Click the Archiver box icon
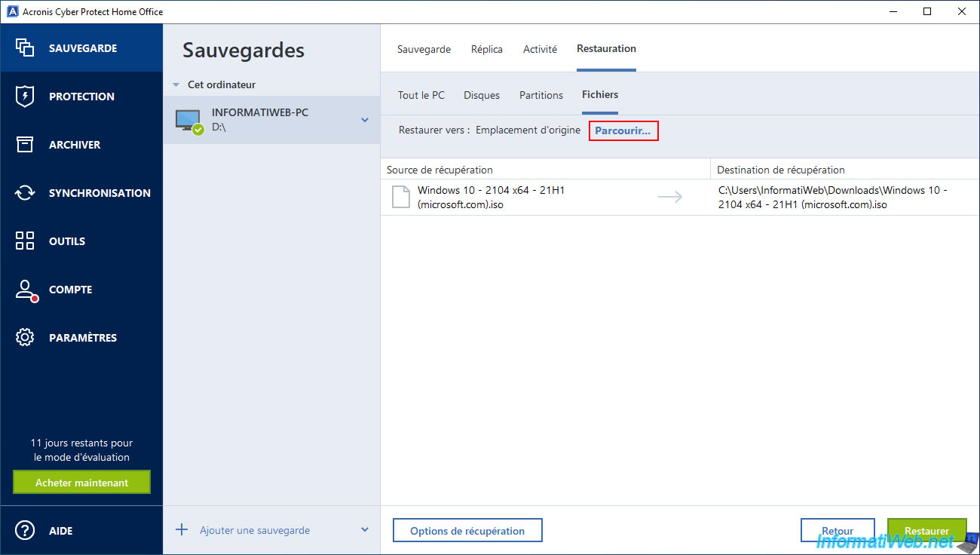980x555 pixels. click(25, 144)
